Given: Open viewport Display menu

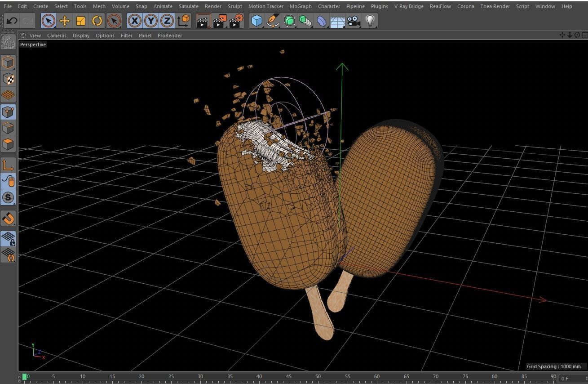Looking at the screenshot, I should click(x=81, y=36).
